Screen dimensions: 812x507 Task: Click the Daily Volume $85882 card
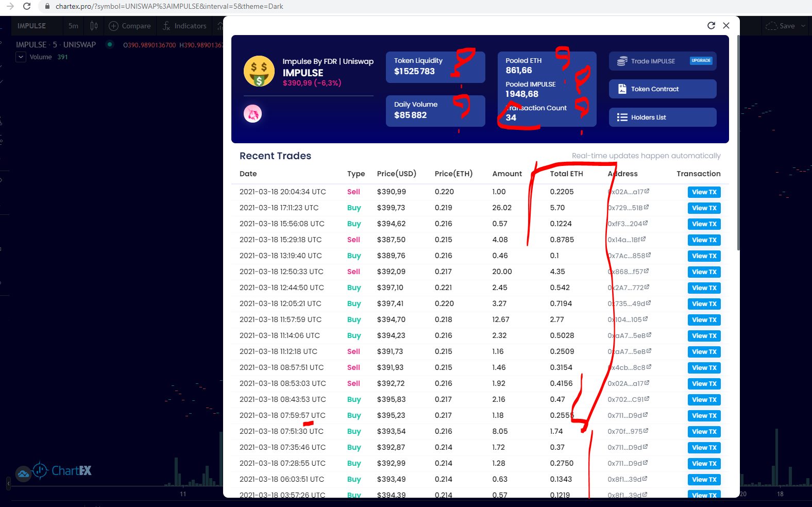[x=435, y=111]
